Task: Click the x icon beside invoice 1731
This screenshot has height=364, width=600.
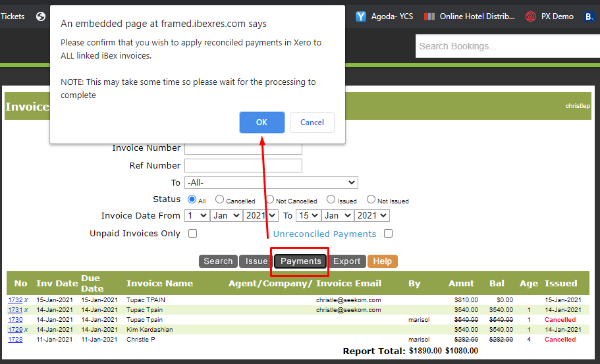Action: click(26, 310)
